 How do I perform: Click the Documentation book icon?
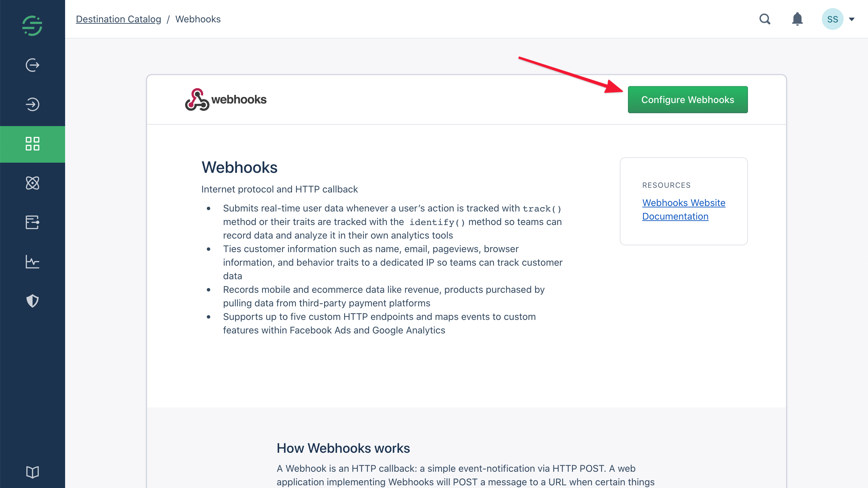32,472
